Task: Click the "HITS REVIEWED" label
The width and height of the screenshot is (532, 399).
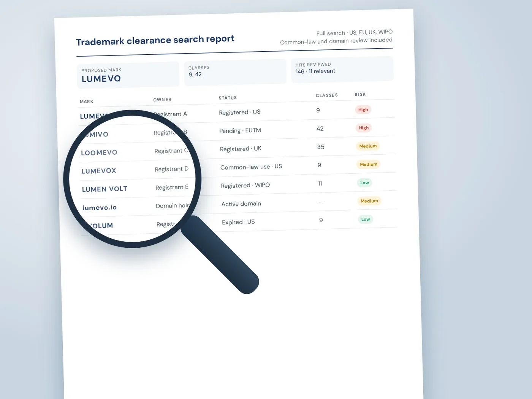Action: (313, 65)
